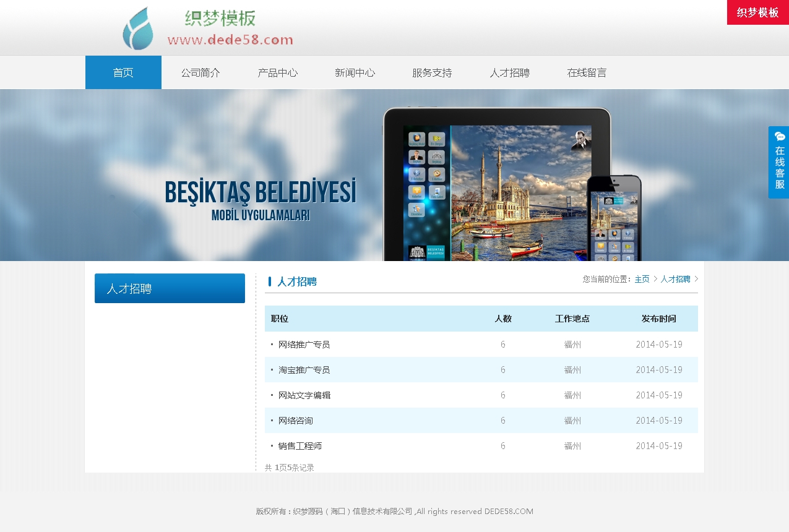Open the 淘宝推广专员 job posting
Screen dimensions: 789x532
304,370
